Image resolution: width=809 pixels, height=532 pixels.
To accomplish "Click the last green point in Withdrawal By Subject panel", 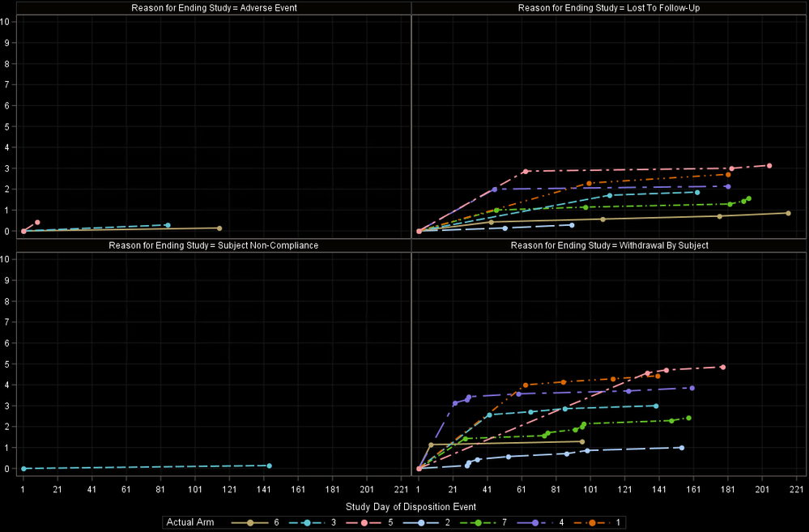I will coord(688,418).
